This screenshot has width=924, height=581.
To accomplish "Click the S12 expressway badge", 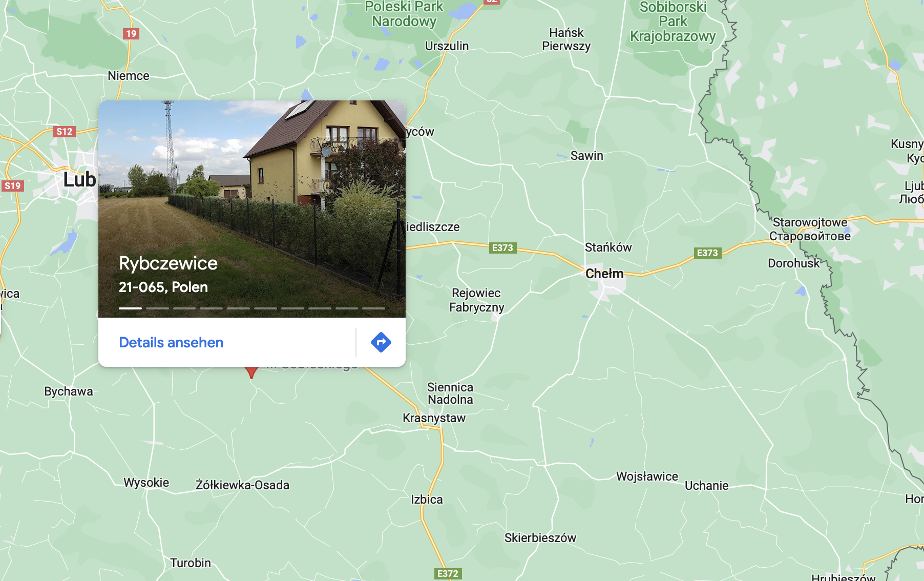I will point(65,132).
